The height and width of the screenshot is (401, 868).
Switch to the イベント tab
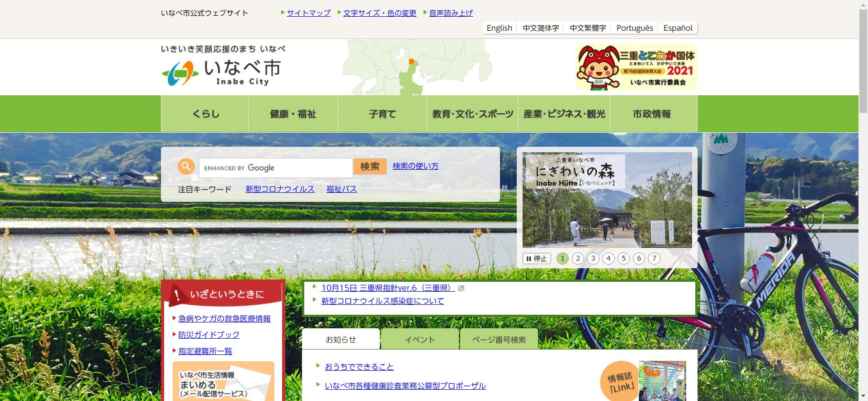click(x=420, y=340)
